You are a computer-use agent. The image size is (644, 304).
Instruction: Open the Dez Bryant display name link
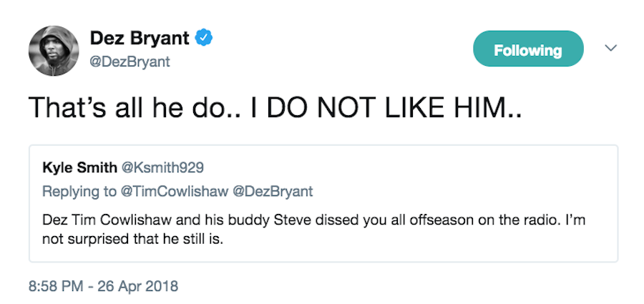click(141, 37)
